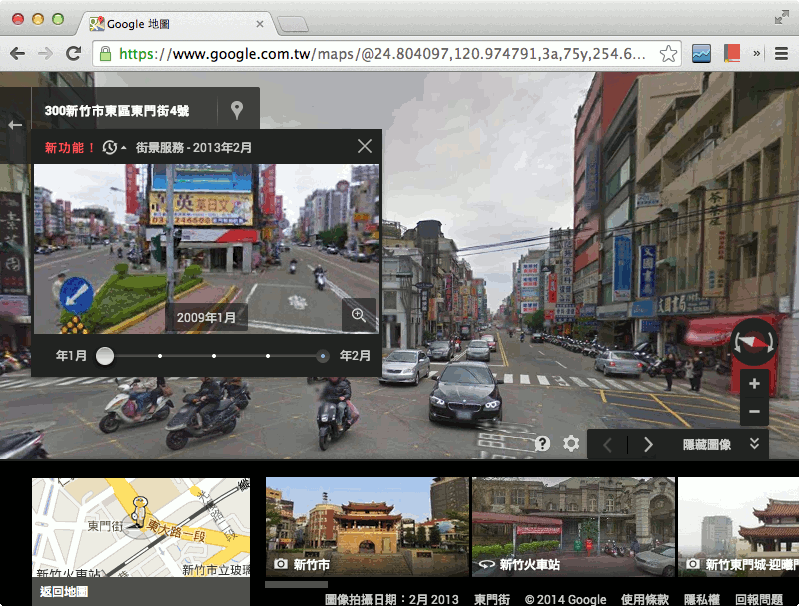Click the 新功能！ label
Image resolution: width=799 pixels, height=606 pixels.
[69, 148]
